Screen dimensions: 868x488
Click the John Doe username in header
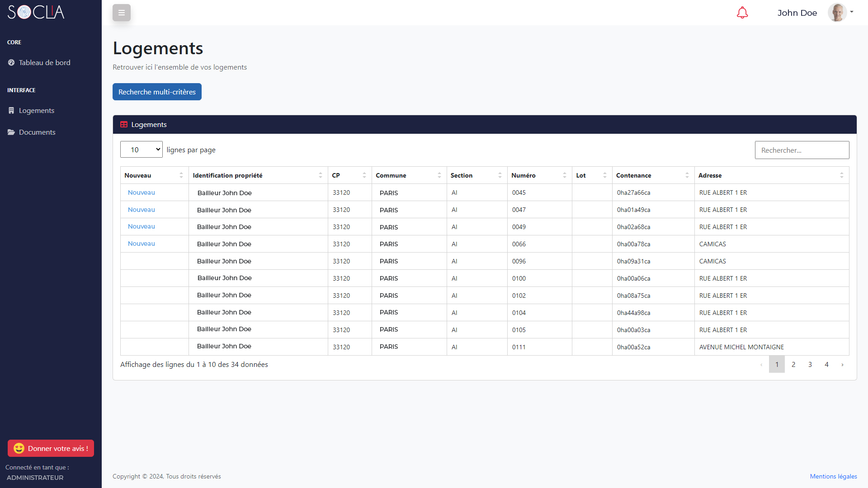[797, 13]
